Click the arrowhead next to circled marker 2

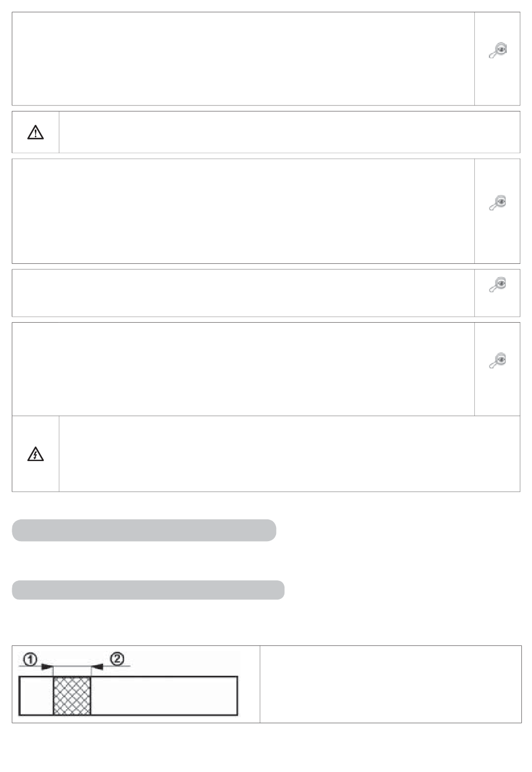(x=96, y=666)
